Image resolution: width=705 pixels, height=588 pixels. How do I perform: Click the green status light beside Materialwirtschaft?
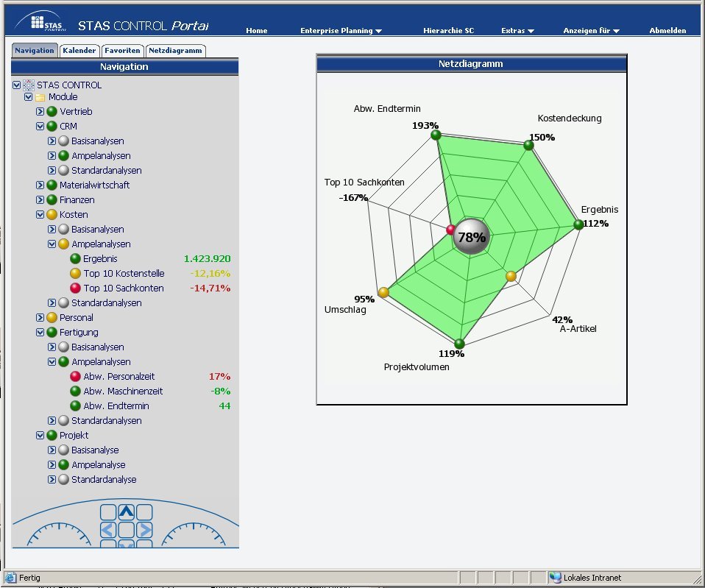click(x=52, y=185)
